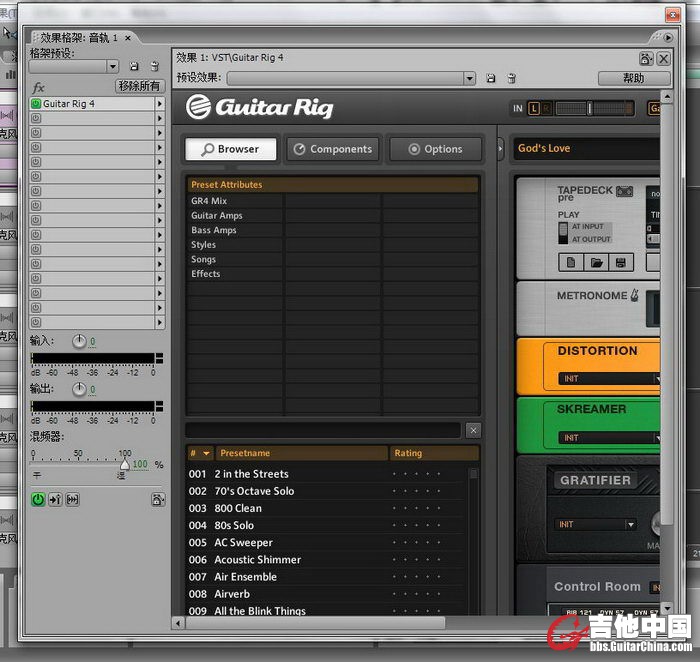This screenshot has width=700, height=662.
Task: Flip the Tapedeck at input/output switch
Action: (563, 233)
